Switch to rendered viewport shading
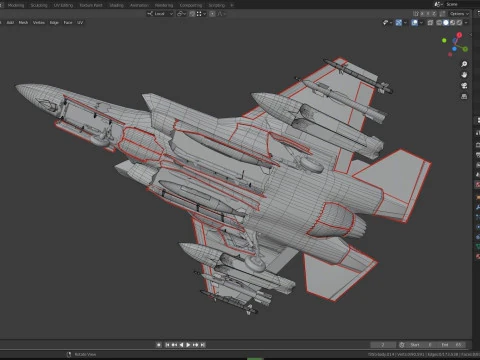 pos(459,23)
